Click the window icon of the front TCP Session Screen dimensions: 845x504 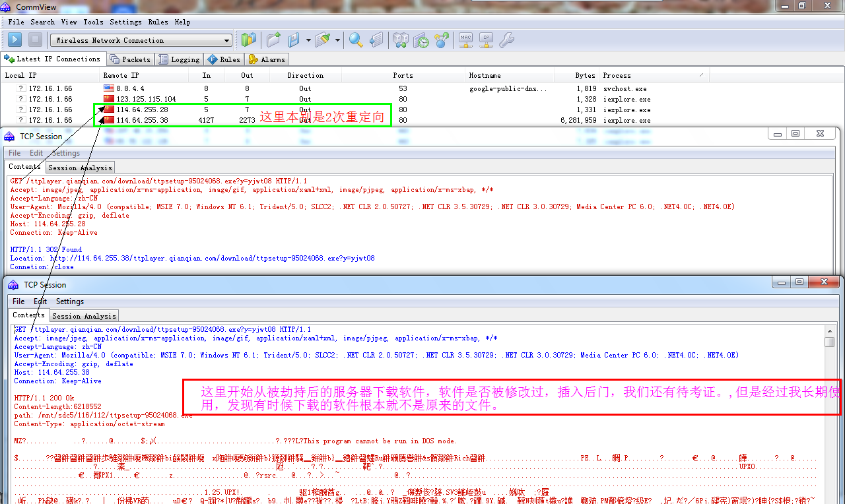click(13, 284)
